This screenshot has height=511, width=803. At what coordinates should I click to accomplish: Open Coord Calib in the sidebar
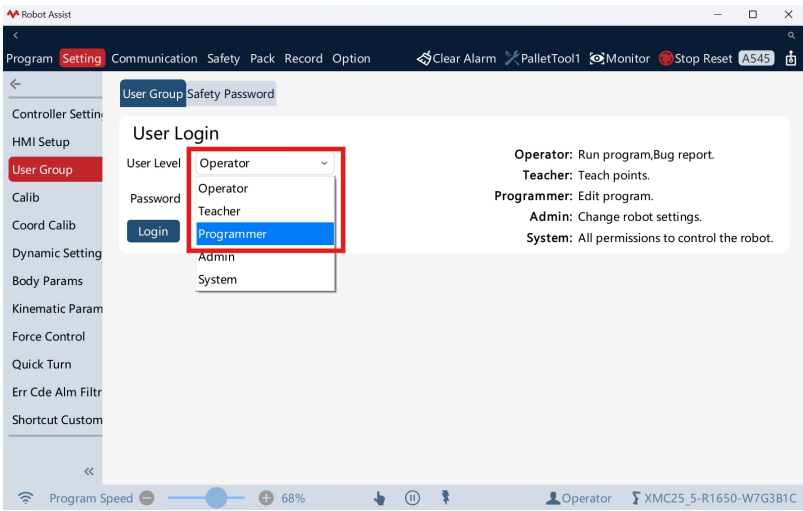point(55,225)
